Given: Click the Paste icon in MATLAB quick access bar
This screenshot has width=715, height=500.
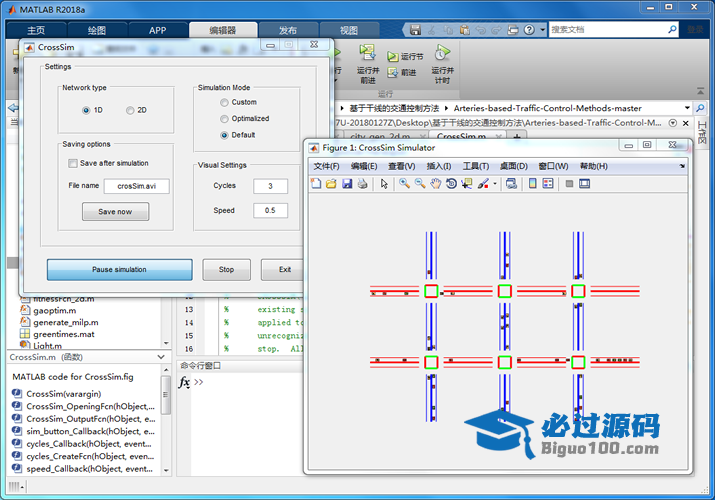Looking at the screenshot, I should point(465,30).
